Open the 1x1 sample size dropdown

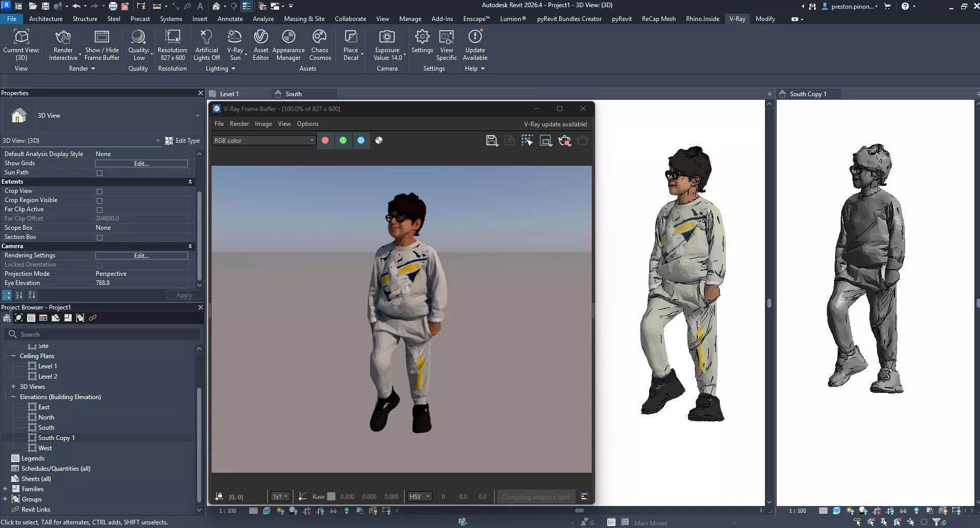coord(280,496)
